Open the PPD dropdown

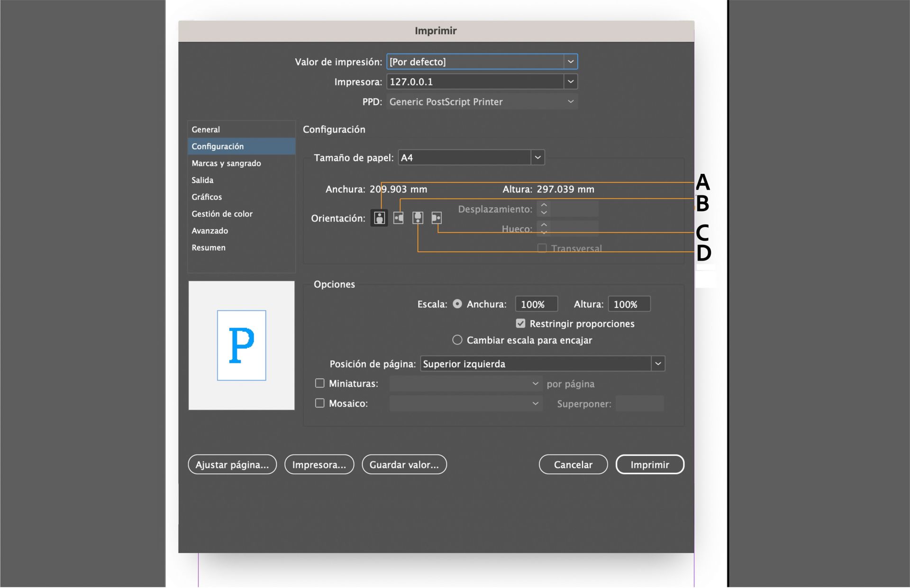pyautogui.click(x=570, y=101)
